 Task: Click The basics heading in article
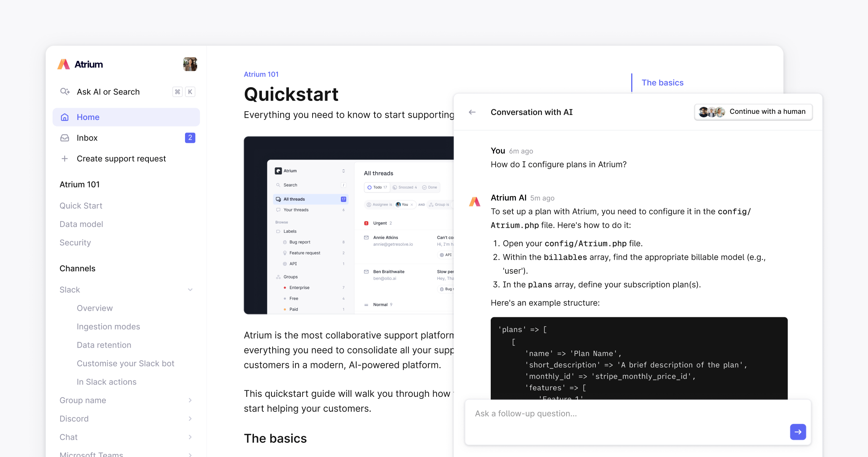(x=275, y=438)
